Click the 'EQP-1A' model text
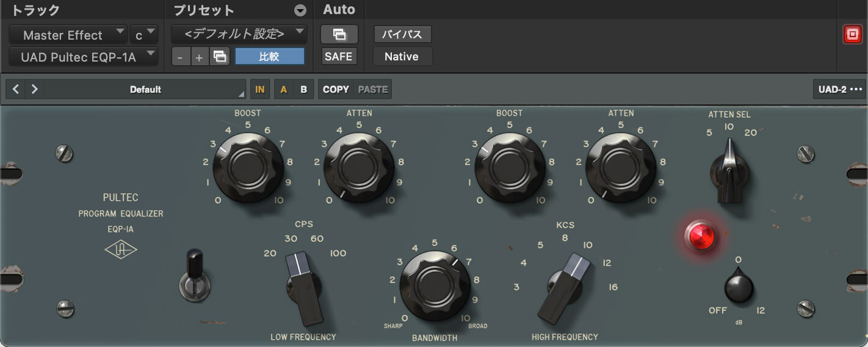This screenshot has width=868, height=347. coord(120,230)
